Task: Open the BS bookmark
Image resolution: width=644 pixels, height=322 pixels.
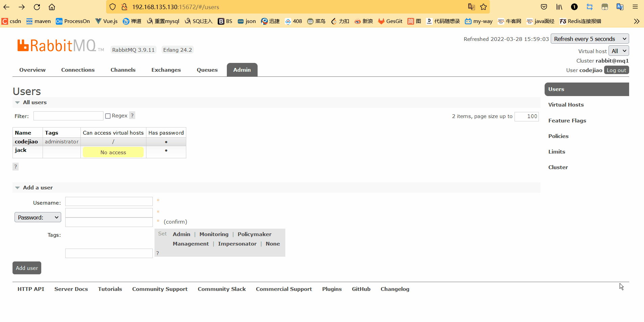Action: pyautogui.click(x=225, y=21)
